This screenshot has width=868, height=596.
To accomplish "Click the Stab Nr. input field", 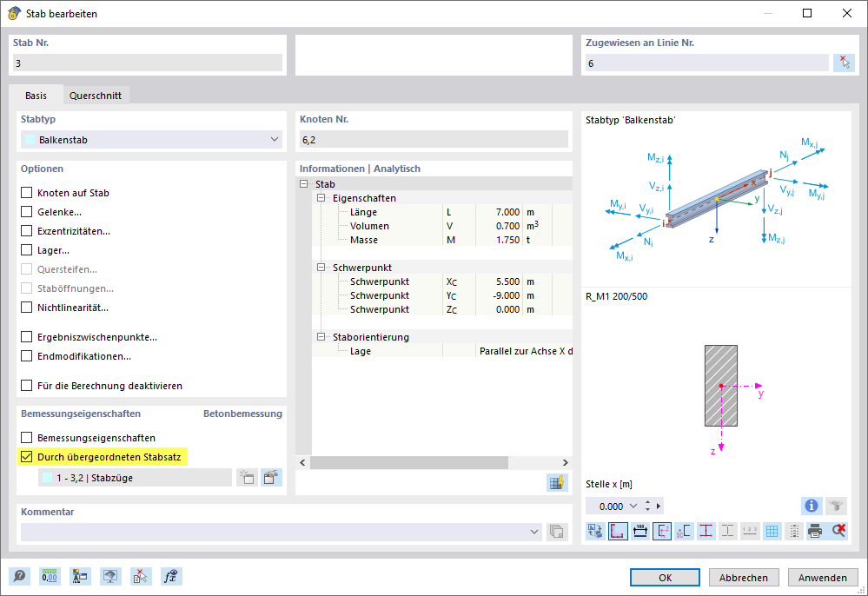I will pyautogui.click(x=147, y=63).
